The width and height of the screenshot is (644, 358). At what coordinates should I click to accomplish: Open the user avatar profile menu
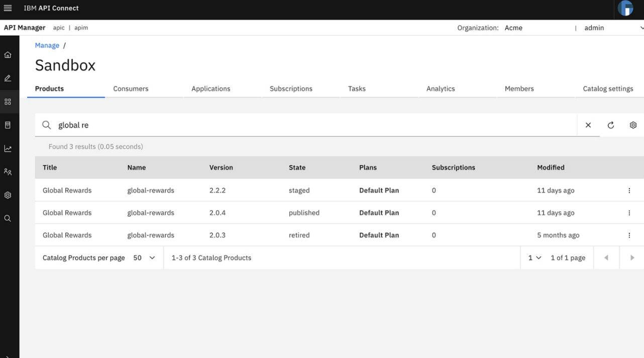click(625, 8)
